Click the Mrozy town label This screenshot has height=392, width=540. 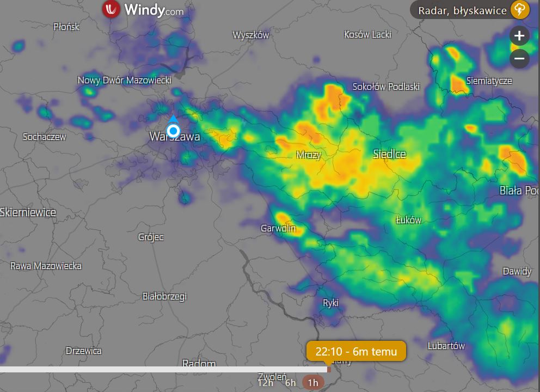pos(309,155)
